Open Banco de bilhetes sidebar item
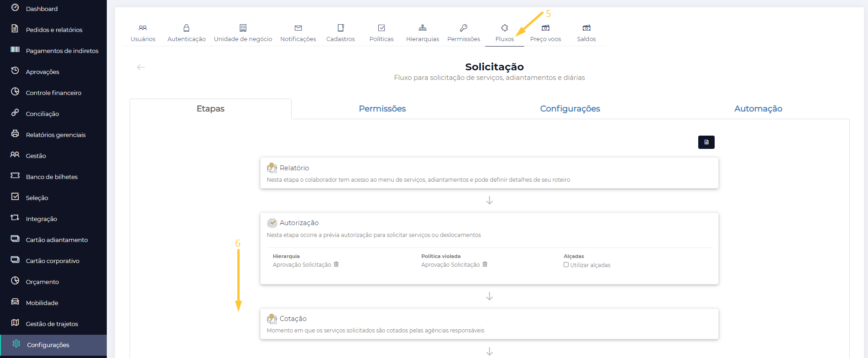 pos(52,177)
